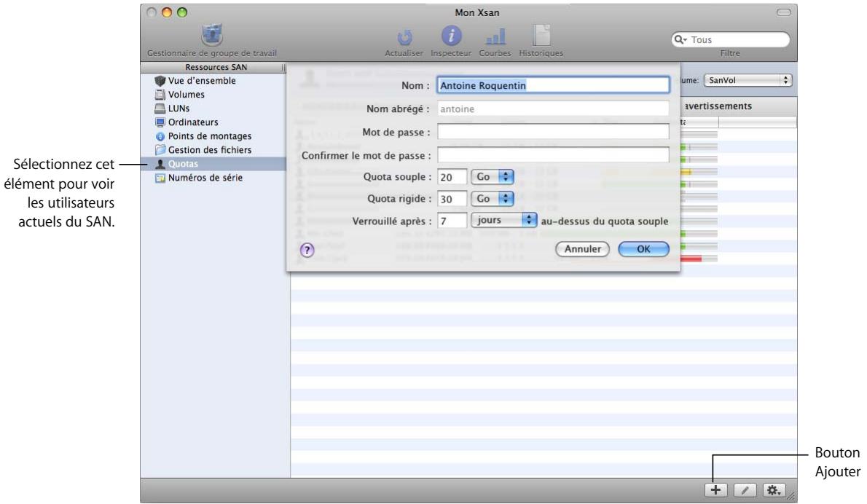
Task: Click the red quota usage bar
Action: coord(691,259)
